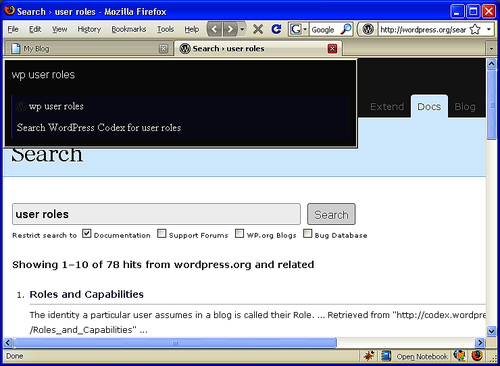Enable the Support Forums checkbox
Screen dimensions: 500x366
162,233
